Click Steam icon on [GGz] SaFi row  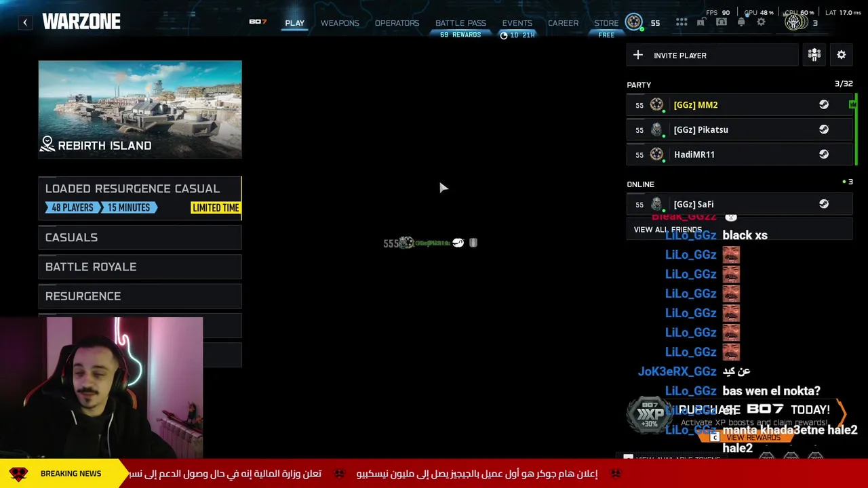824,203
